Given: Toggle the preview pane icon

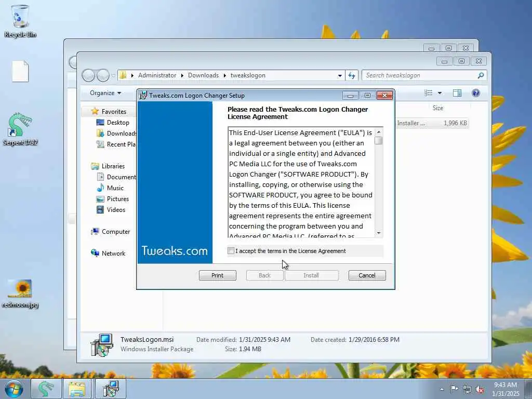Looking at the screenshot, I should [457, 93].
